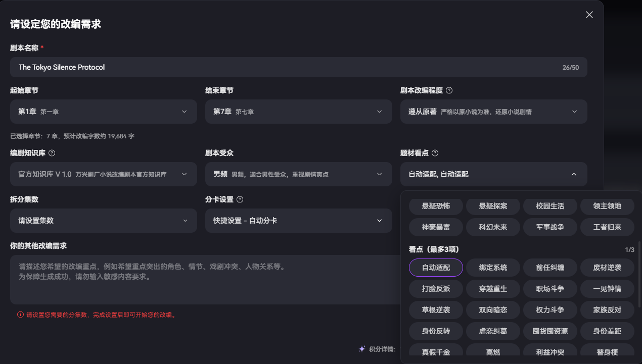The height and width of the screenshot is (364, 642).
Task: Open the 结束章节 dropdown showing 第7章
Action: (x=298, y=112)
